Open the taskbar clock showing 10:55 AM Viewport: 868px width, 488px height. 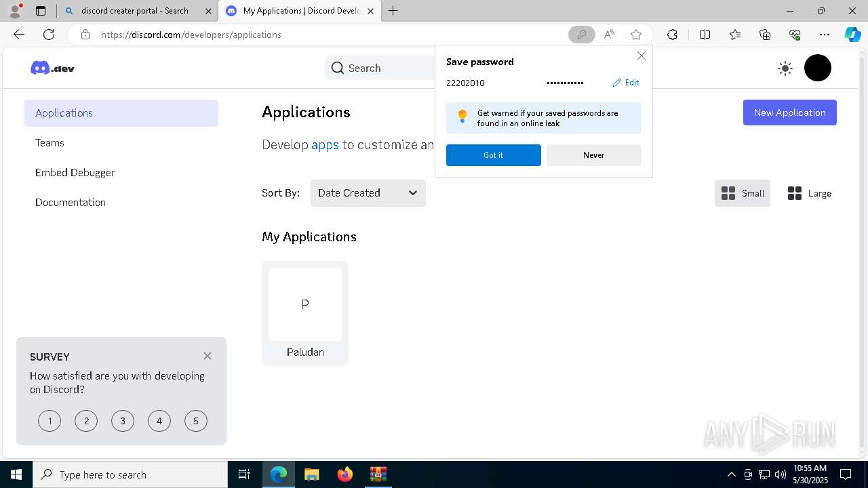click(810, 474)
